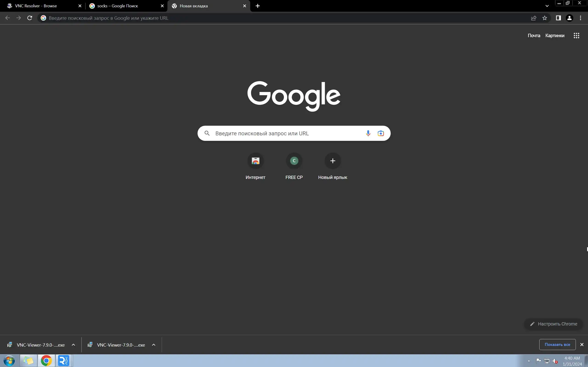Toggle the browser side panel
Image resolution: width=588 pixels, height=367 pixels.
tap(558, 18)
